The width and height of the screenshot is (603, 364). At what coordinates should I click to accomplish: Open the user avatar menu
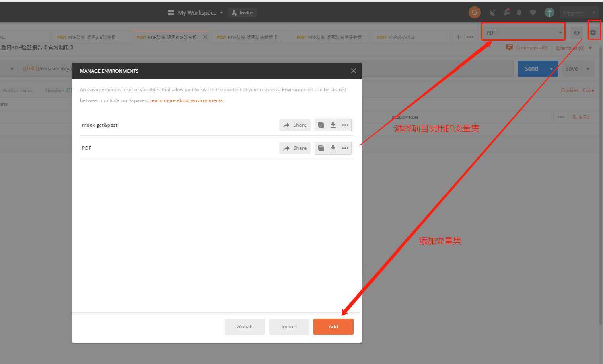549,12
